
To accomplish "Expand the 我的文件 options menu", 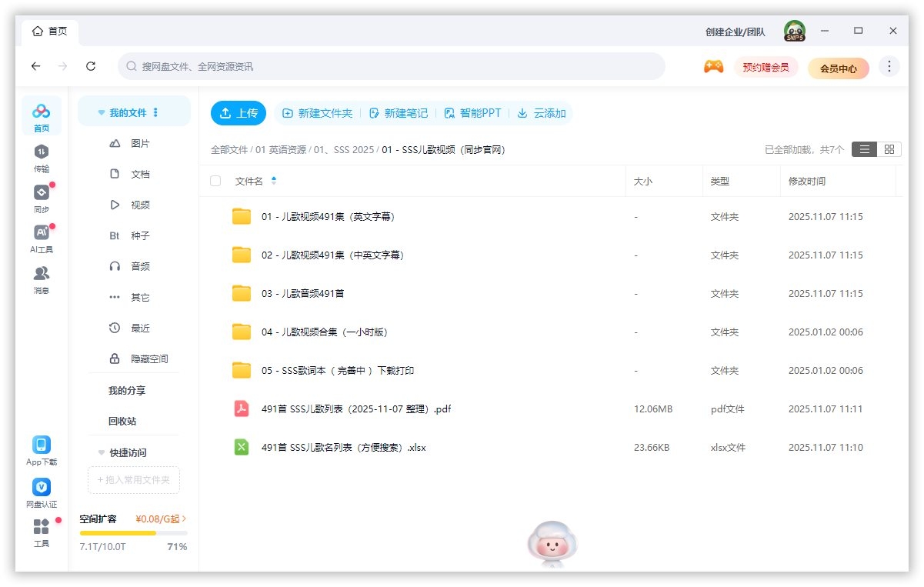I will (x=157, y=111).
